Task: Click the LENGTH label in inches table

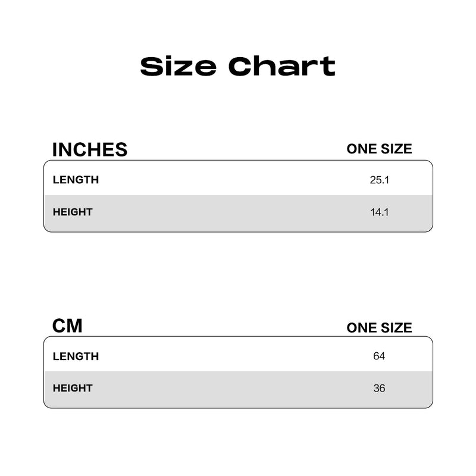Action: click(x=76, y=180)
